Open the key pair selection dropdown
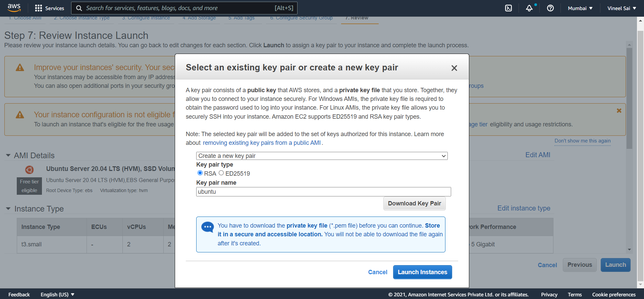 [x=321, y=156]
